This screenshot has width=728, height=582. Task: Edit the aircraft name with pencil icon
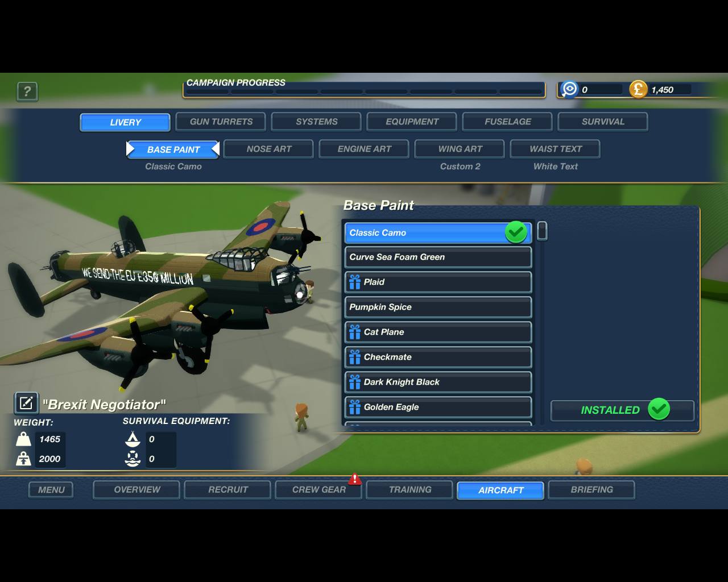26,404
